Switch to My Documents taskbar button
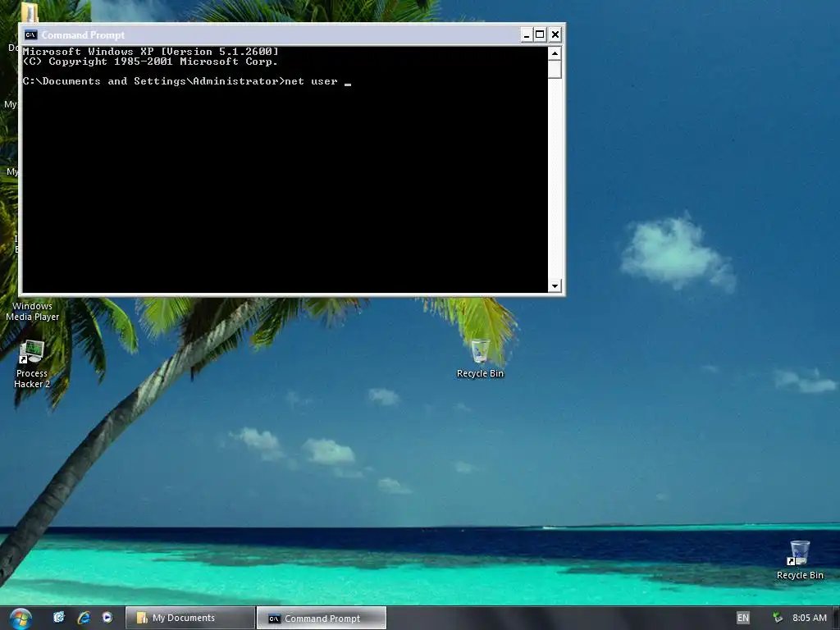This screenshot has width=840, height=630. click(190, 618)
